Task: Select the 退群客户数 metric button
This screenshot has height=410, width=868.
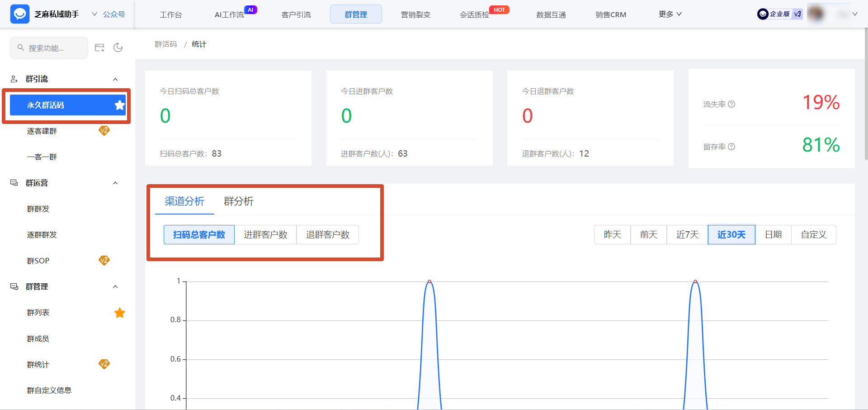Action: click(x=328, y=234)
